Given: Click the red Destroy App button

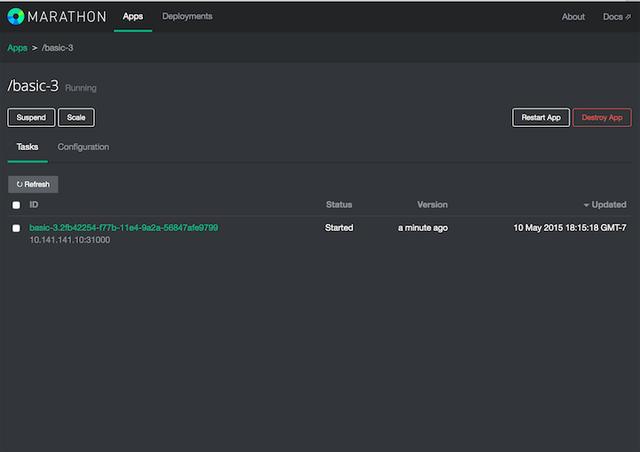Looking at the screenshot, I should tap(602, 118).
